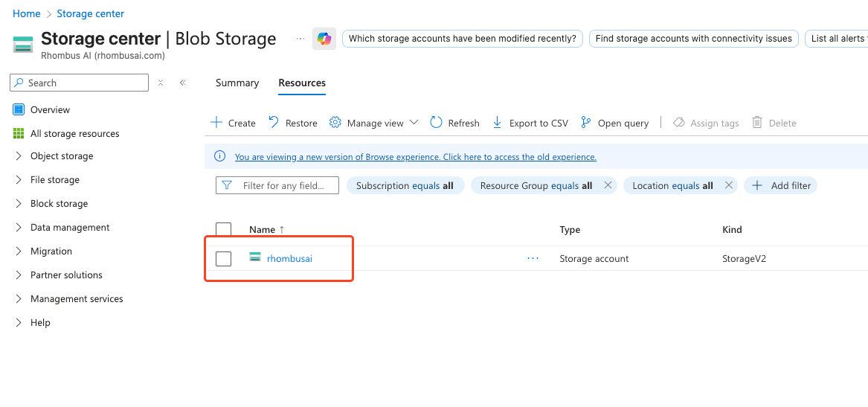Click the plus icon on Add filter
868x407 pixels.
757,185
